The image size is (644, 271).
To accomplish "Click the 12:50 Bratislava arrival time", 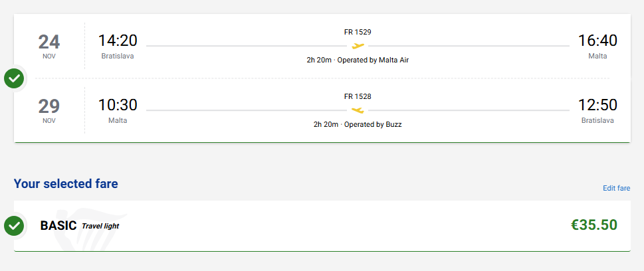I will point(597,105).
